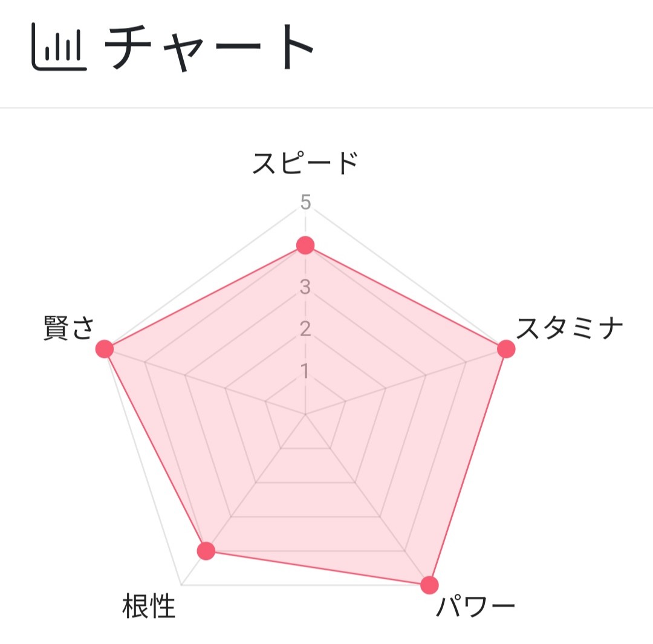Select the パワー data point
Viewport: 653px width, 644px height.
pyautogui.click(x=429, y=585)
